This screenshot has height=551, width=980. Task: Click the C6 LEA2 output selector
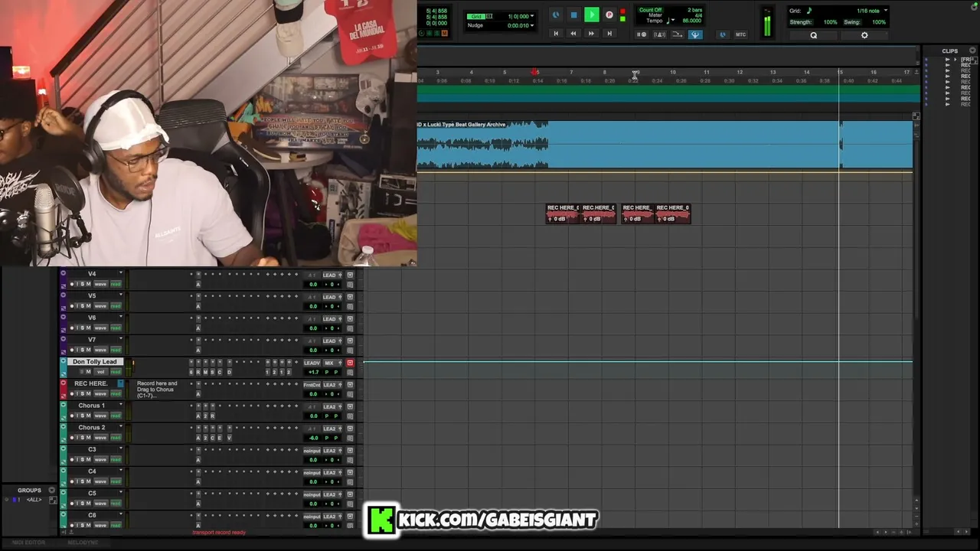coord(329,517)
